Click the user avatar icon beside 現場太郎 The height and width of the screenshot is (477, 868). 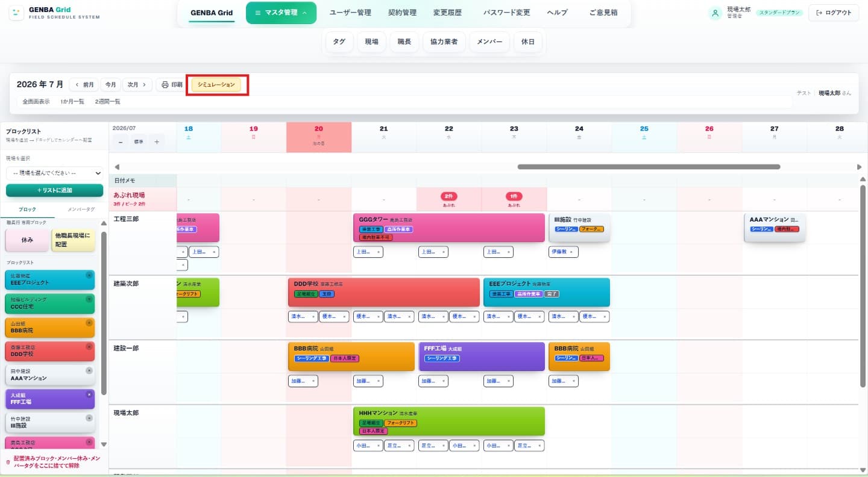[x=715, y=13]
